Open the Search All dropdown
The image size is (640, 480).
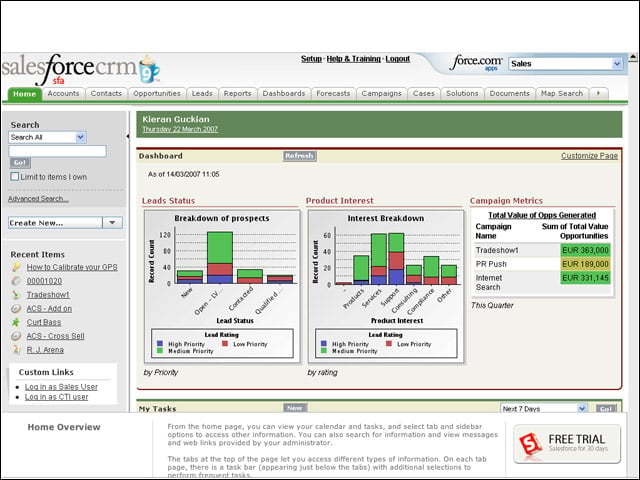[x=47, y=137]
